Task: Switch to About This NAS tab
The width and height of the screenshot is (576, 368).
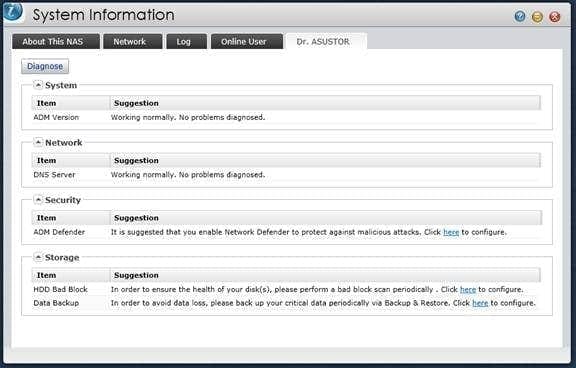Action: click(x=56, y=42)
